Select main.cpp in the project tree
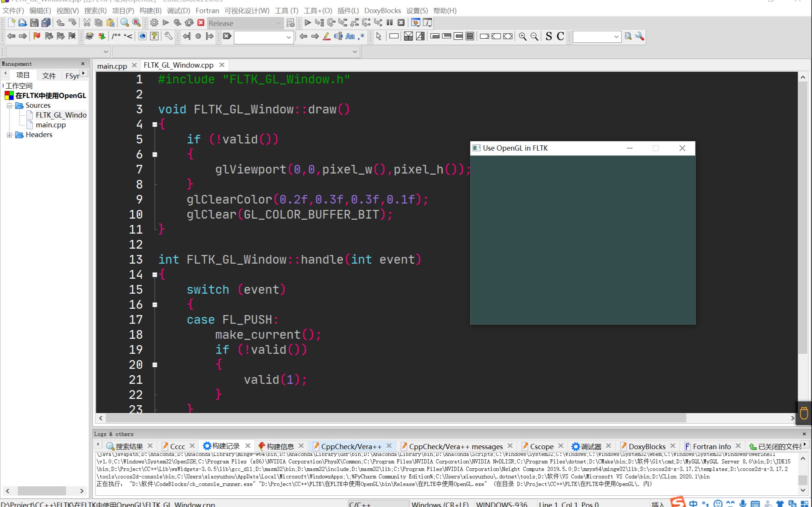Screen dimensions: 812x507 50,125
